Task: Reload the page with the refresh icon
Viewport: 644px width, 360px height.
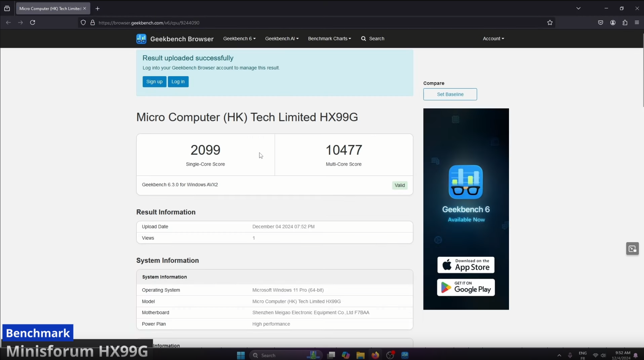Action: click(32, 23)
